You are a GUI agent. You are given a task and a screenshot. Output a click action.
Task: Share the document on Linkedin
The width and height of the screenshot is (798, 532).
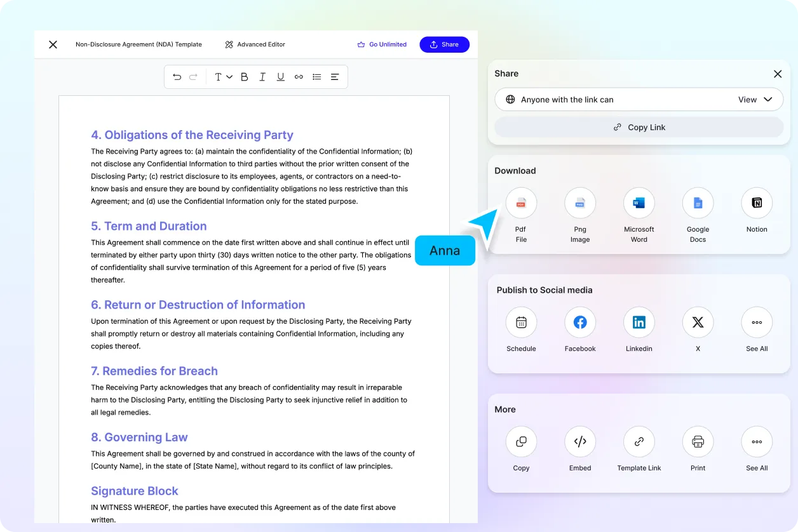639,322
